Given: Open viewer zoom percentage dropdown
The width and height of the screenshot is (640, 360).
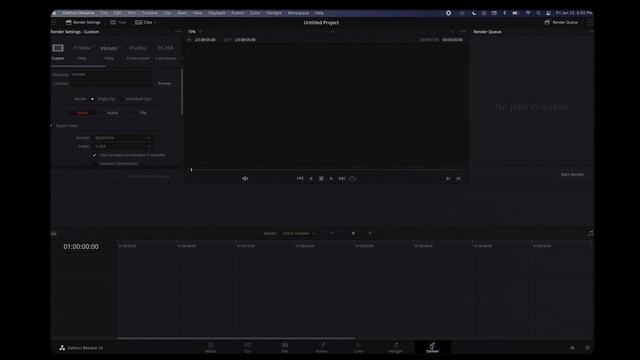Looking at the screenshot, I should coord(195,31).
